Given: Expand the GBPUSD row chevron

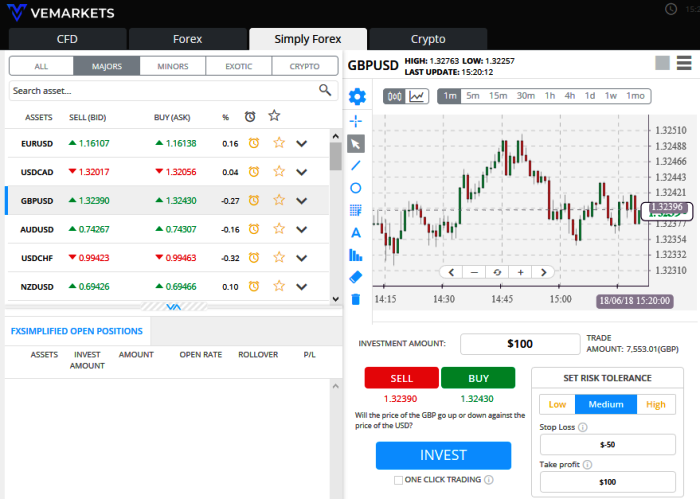Looking at the screenshot, I should point(302,201).
